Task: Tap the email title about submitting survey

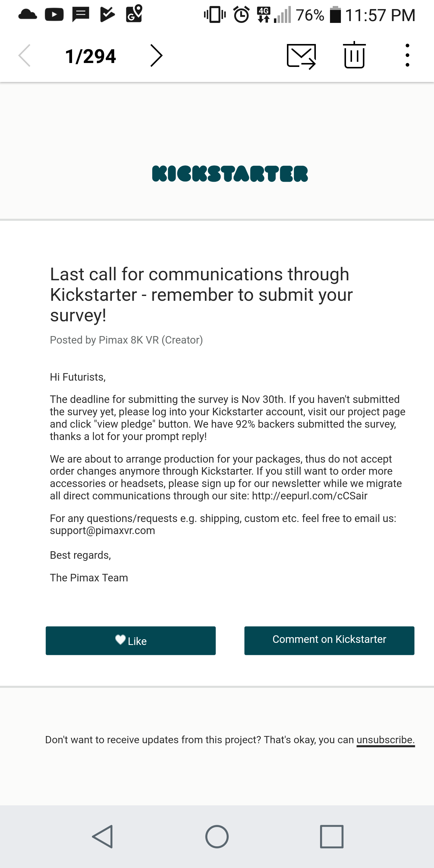Action: (x=202, y=294)
